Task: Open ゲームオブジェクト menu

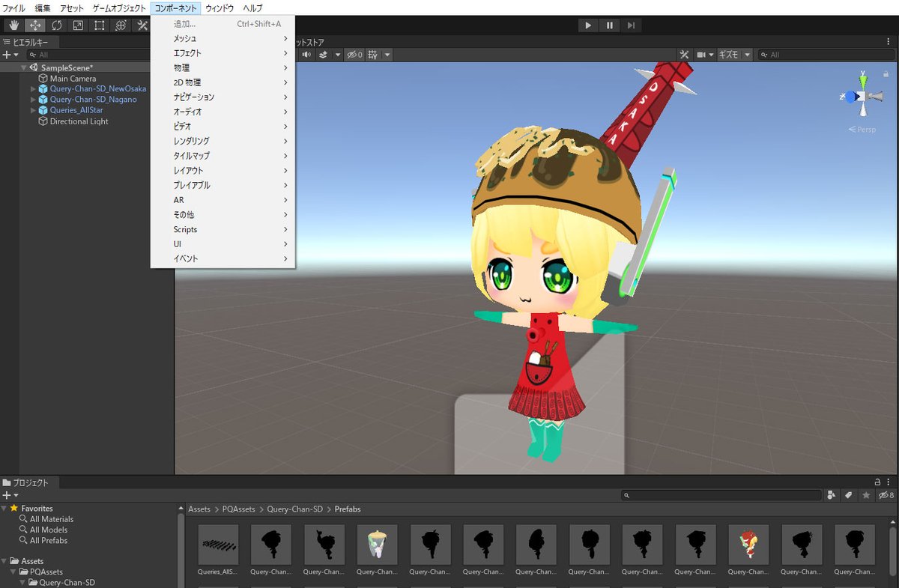Action: (x=119, y=7)
